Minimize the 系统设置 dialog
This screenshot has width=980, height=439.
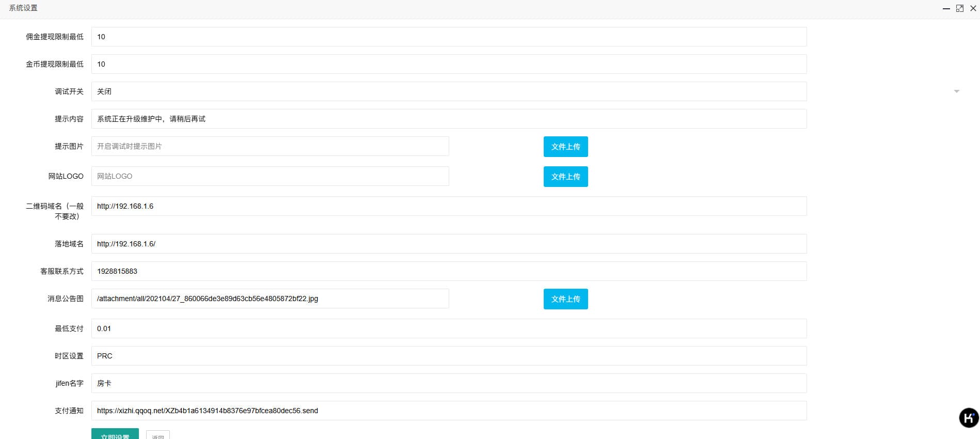tap(946, 8)
